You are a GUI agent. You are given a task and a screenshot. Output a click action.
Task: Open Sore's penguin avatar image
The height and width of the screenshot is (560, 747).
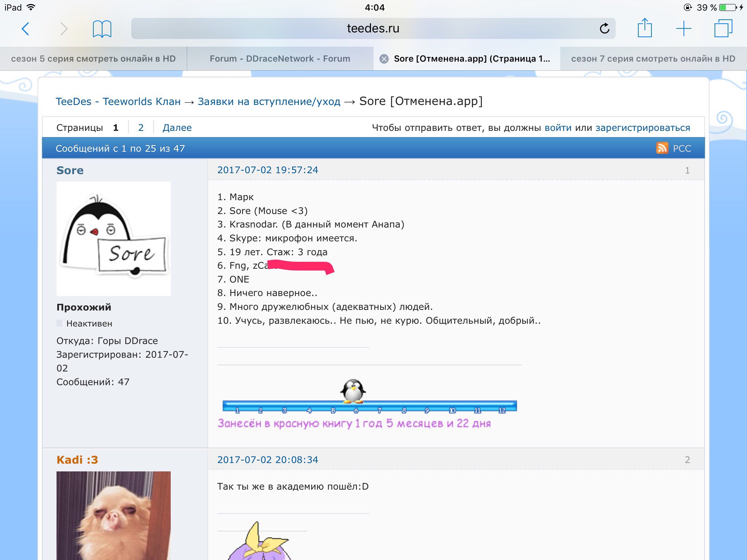pyautogui.click(x=113, y=238)
